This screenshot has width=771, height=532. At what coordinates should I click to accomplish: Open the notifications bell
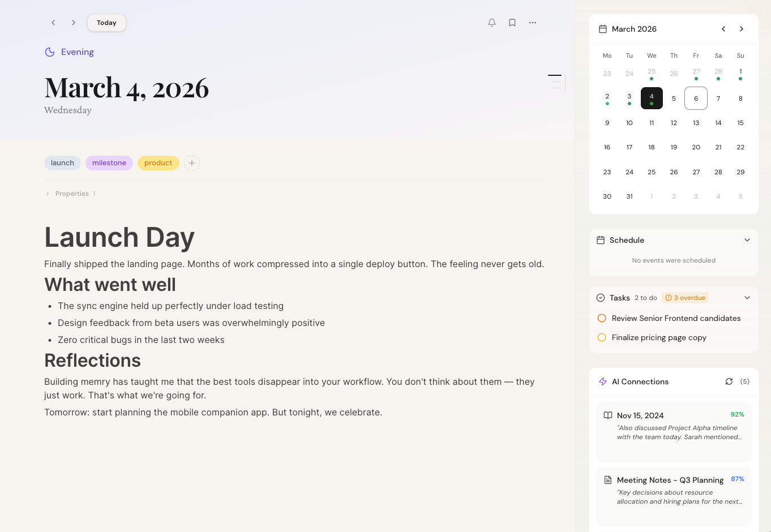tap(491, 23)
